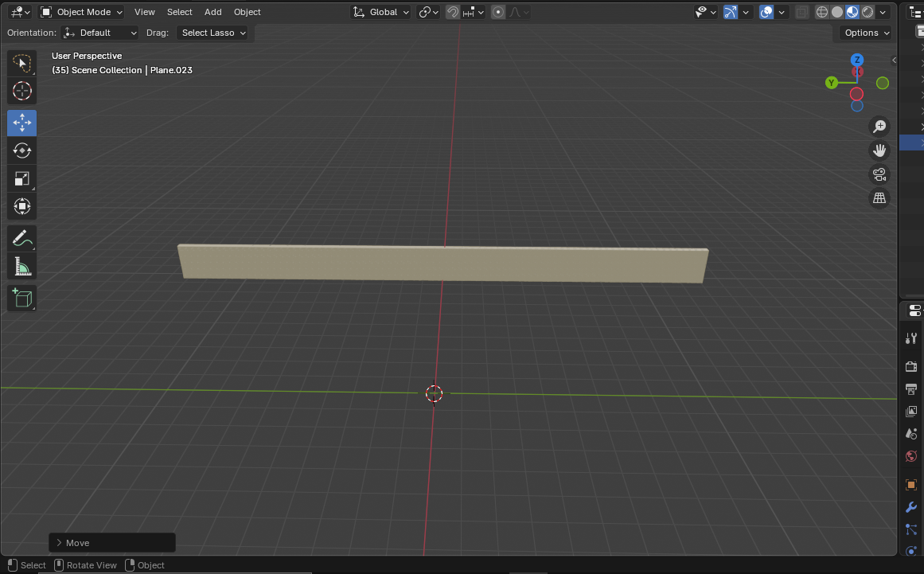924x574 pixels.
Task: Open the overlays options dropdown arrow
Action: [782, 12]
